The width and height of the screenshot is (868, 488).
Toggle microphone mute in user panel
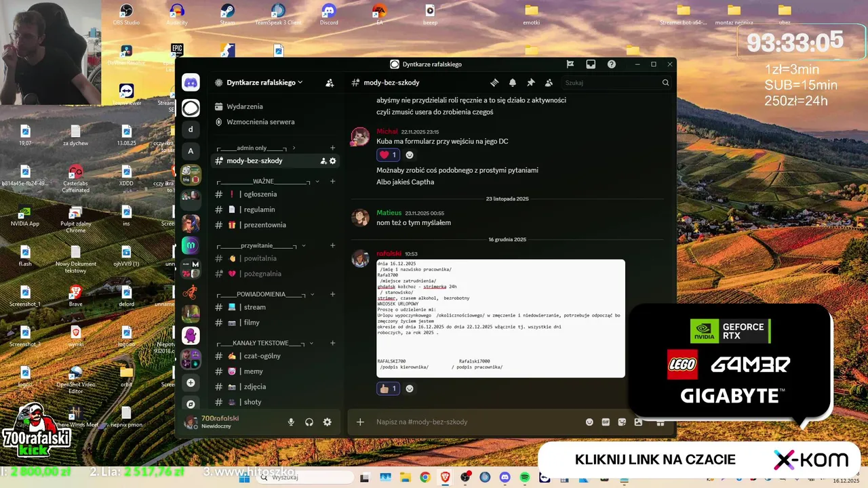pyautogui.click(x=291, y=422)
